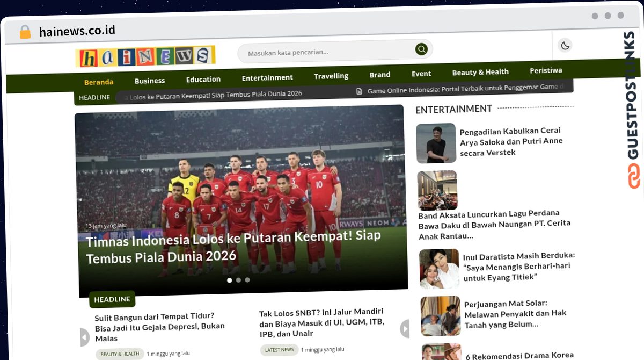Open the Beauty & Health menu item

tap(480, 72)
